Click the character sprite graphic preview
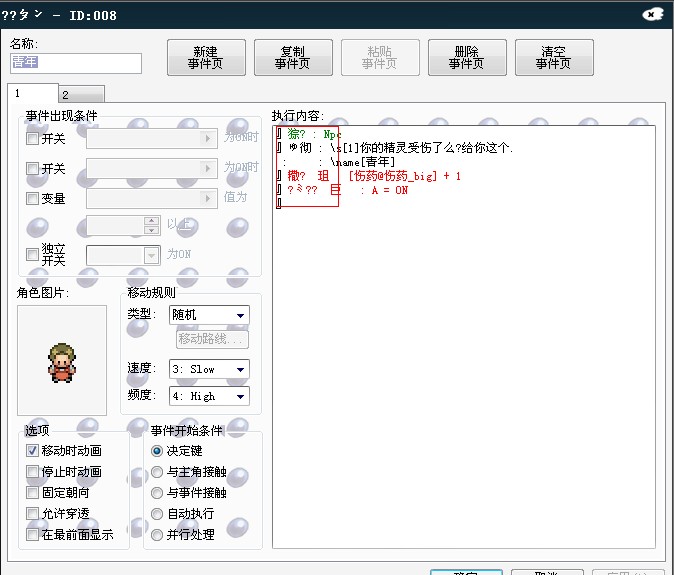 tap(62, 360)
